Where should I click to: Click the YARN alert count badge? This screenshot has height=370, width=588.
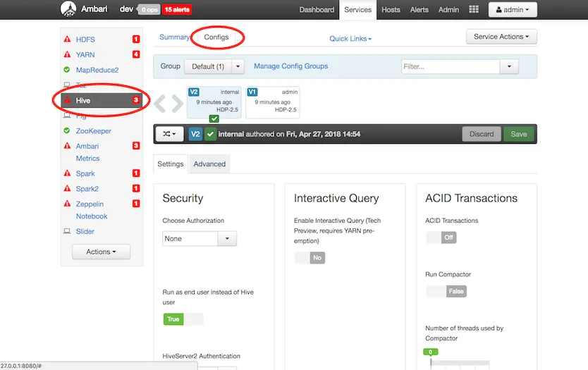pos(136,54)
